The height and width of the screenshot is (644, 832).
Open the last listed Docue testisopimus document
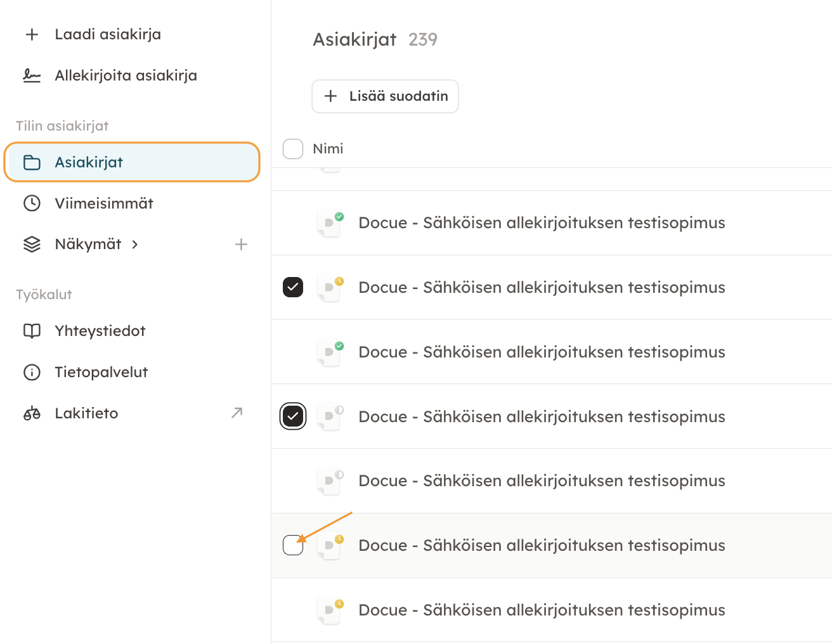click(x=542, y=610)
